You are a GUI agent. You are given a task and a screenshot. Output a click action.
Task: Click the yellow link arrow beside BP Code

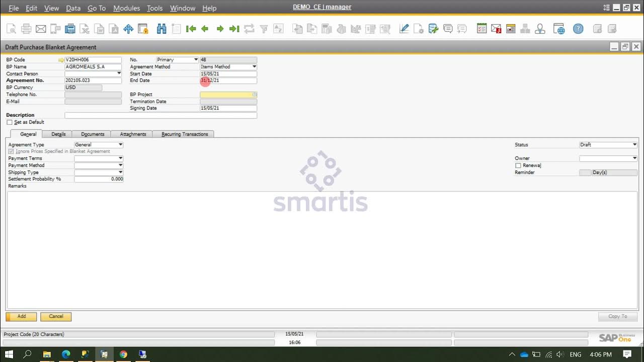tap(61, 60)
